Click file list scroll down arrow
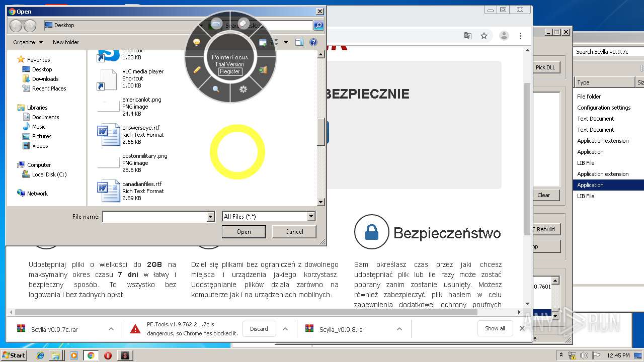This screenshot has width=644, height=362. [x=321, y=202]
